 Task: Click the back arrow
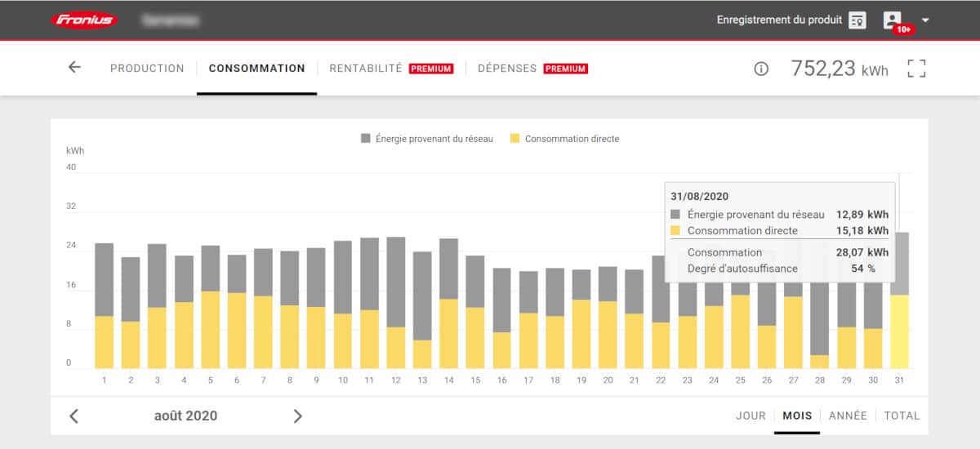coord(74,68)
